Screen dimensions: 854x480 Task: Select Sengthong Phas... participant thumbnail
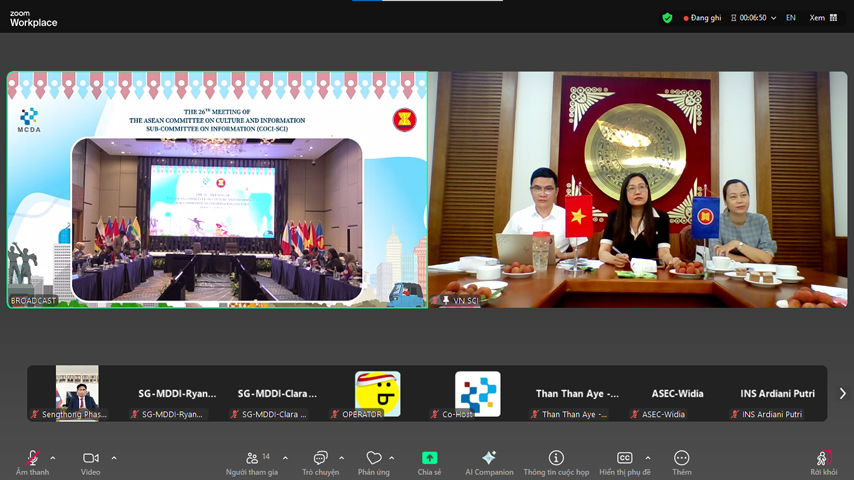click(77, 393)
